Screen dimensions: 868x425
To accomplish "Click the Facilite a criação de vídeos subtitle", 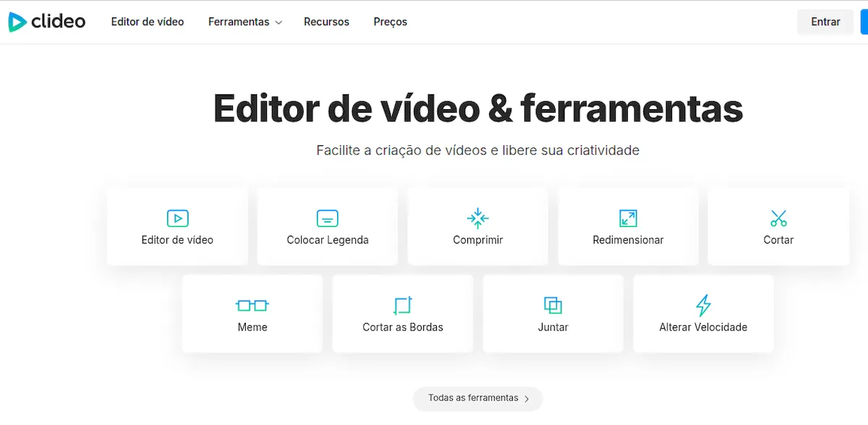I will point(478,150).
